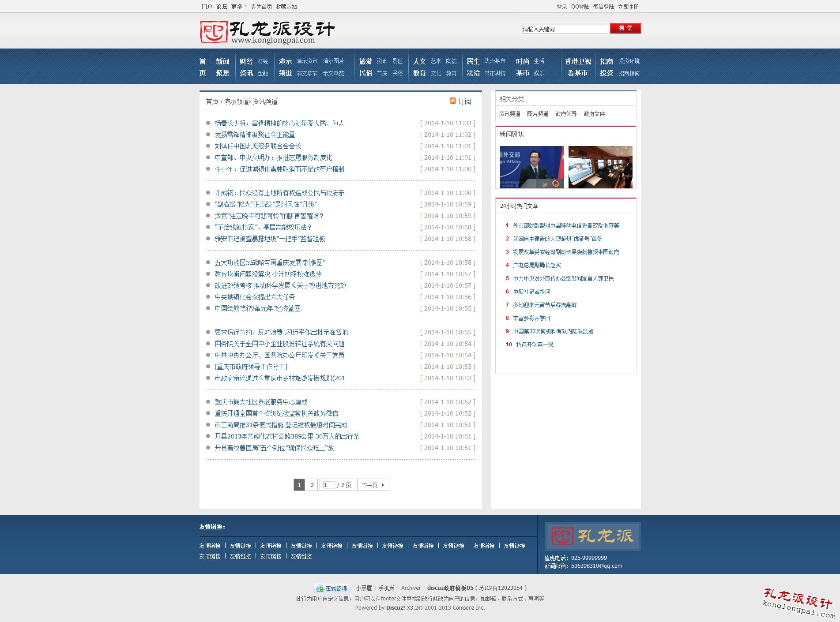Click the Discuz! powered-by link
Image resolution: width=840 pixels, height=622 pixels.
[x=396, y=607]
